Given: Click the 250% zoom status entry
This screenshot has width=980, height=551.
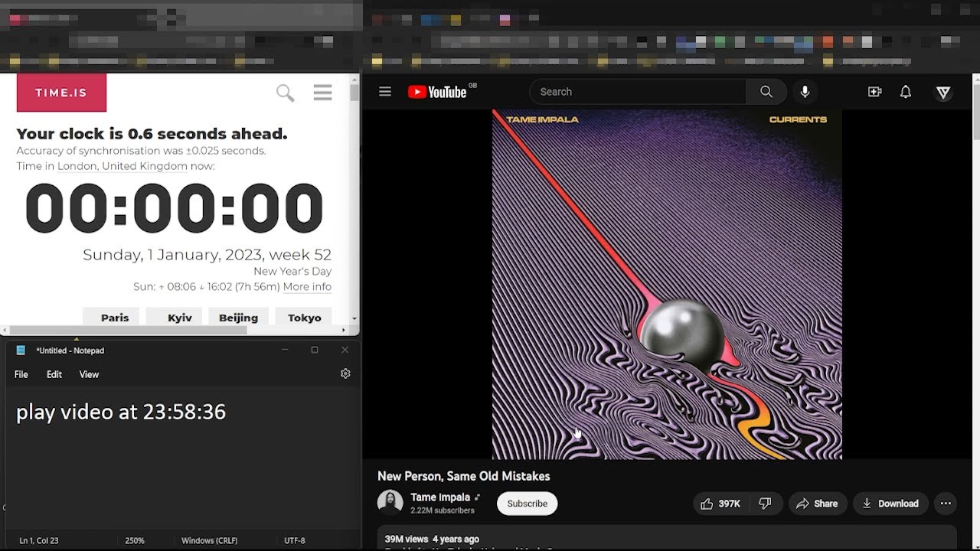Looking at the screenshot, I should click(x=135, y=540).
